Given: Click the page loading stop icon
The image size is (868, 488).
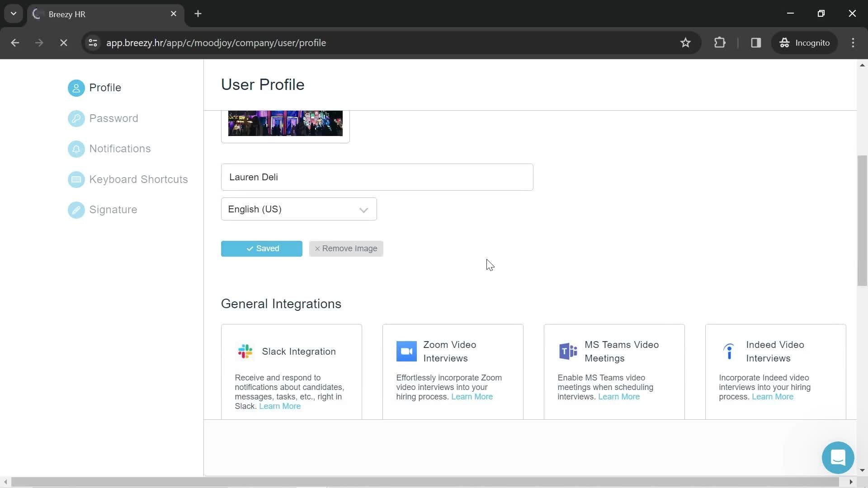Looking at the screenshot, I should coord(64,42).
